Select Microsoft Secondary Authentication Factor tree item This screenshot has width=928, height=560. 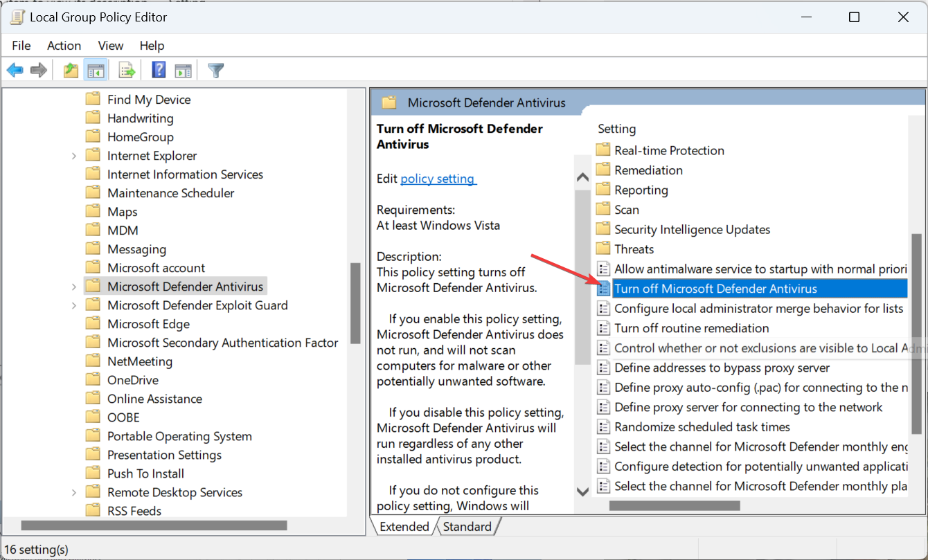(x=222, y=343)
